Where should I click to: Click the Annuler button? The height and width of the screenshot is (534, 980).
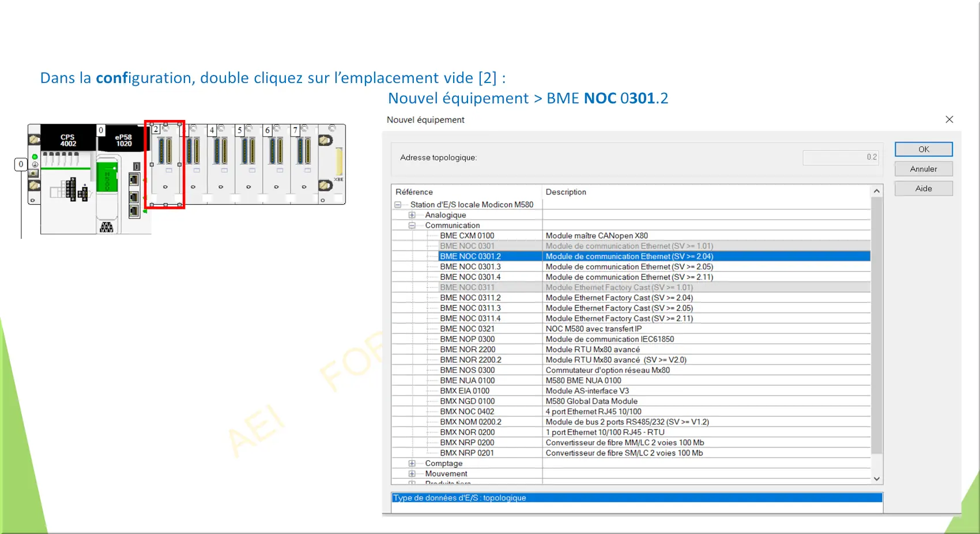924,169
